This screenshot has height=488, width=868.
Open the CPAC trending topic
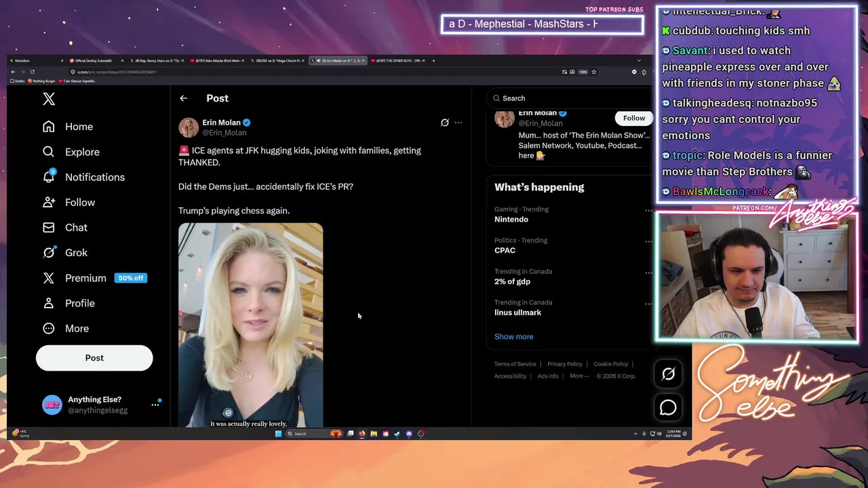pos(505,251)
